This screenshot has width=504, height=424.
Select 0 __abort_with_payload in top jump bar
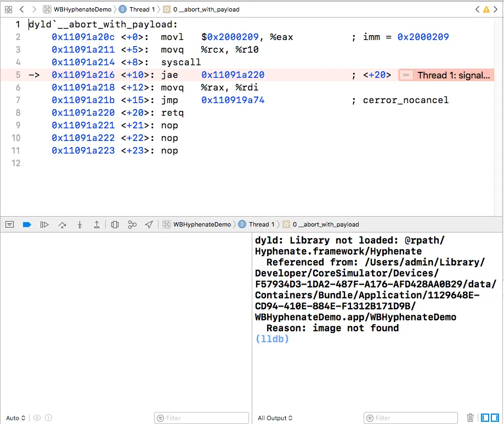click(201, 9)
